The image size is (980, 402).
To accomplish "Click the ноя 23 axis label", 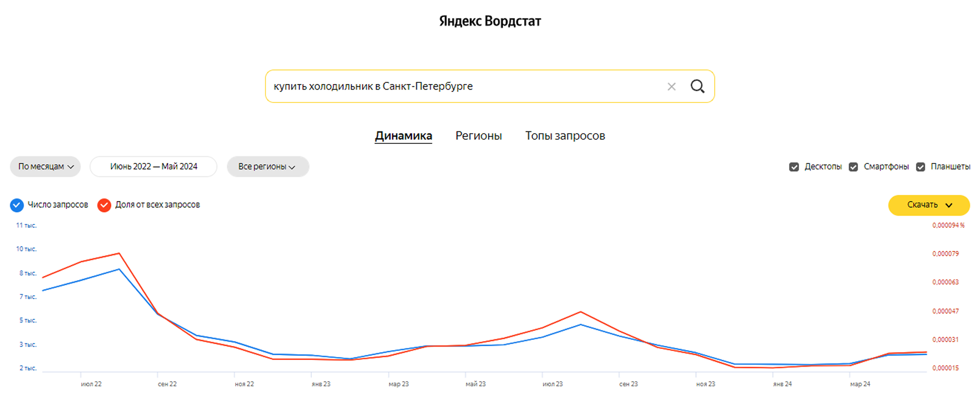I will point(706,384).
